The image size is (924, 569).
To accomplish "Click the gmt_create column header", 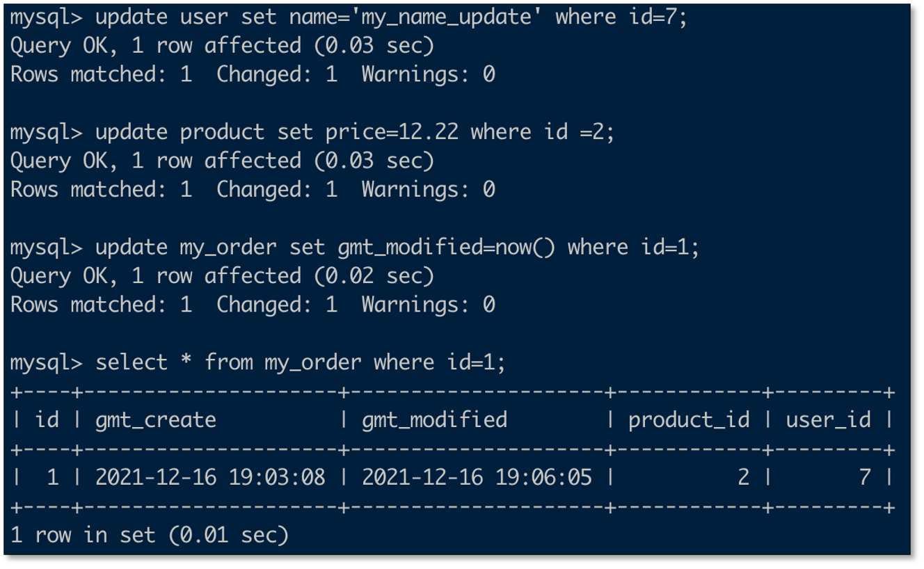I will (155, 420).
